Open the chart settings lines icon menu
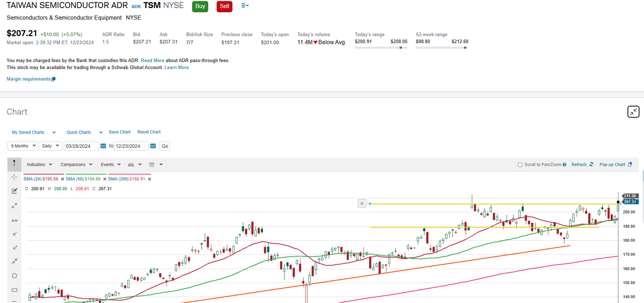The height and width of the screenshot is (303, 644). [x=155, y=165]
